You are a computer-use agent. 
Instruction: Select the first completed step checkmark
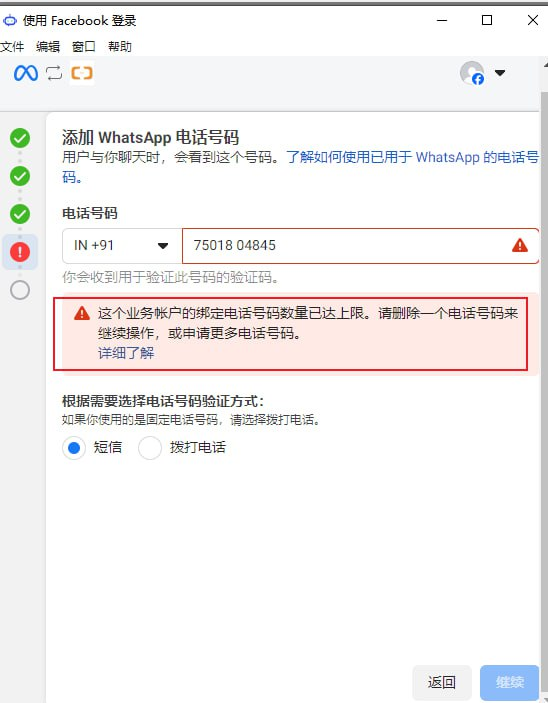[20, 138]
